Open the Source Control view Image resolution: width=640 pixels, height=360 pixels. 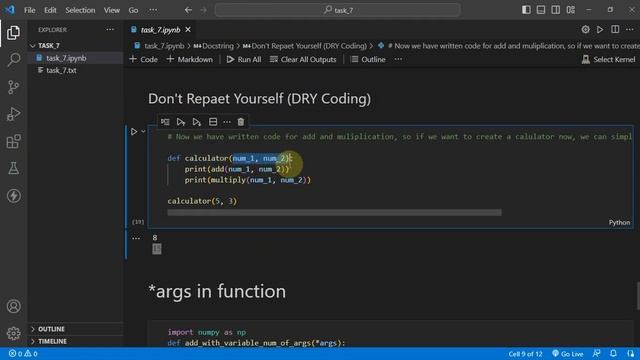pos(13,87)
